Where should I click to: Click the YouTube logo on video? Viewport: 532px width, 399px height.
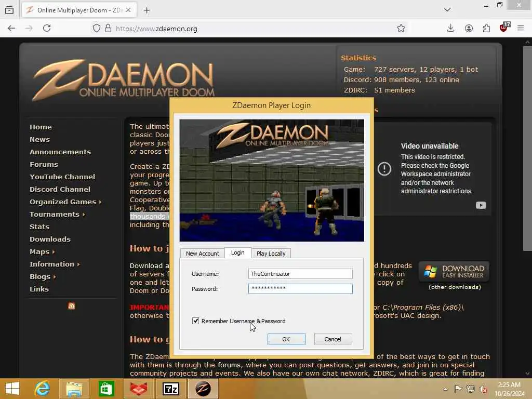(x=481, y=205)
